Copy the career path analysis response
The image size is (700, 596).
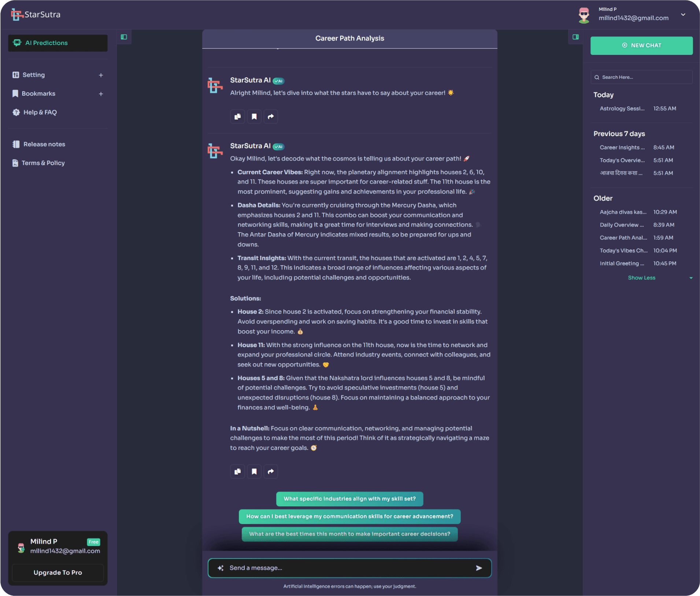[x=237, y=471]
